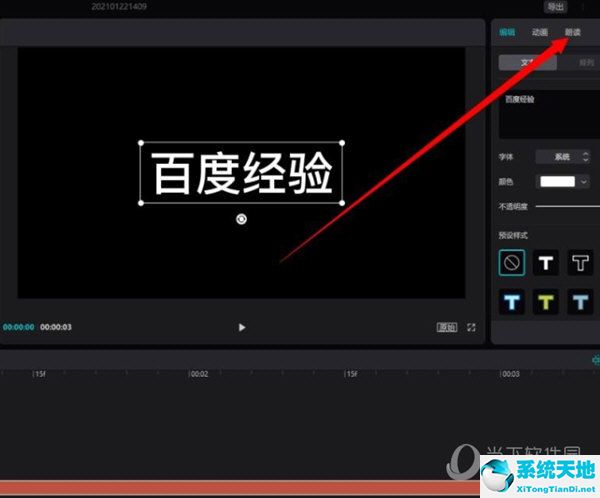
Task: Switch to the 编辑 tab
Action: 507,32
